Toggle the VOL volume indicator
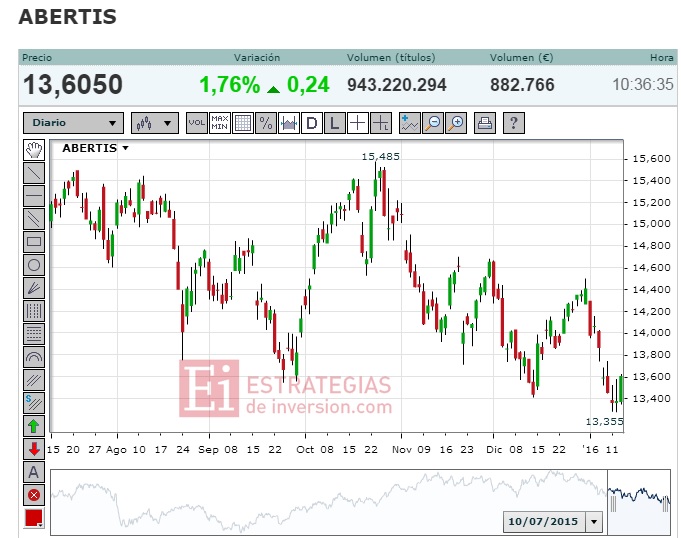 coord(196,123)
